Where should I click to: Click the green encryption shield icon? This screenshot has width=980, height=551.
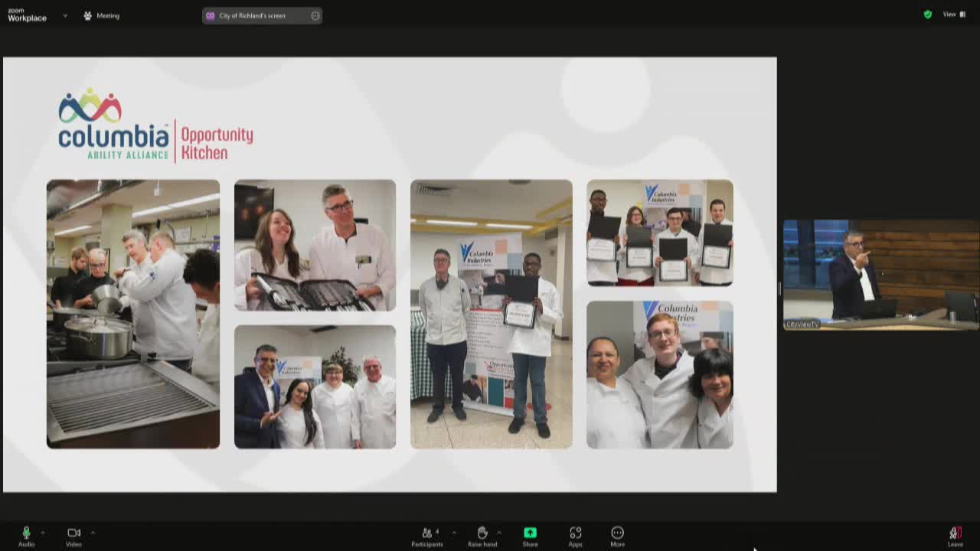coord(928,15)
